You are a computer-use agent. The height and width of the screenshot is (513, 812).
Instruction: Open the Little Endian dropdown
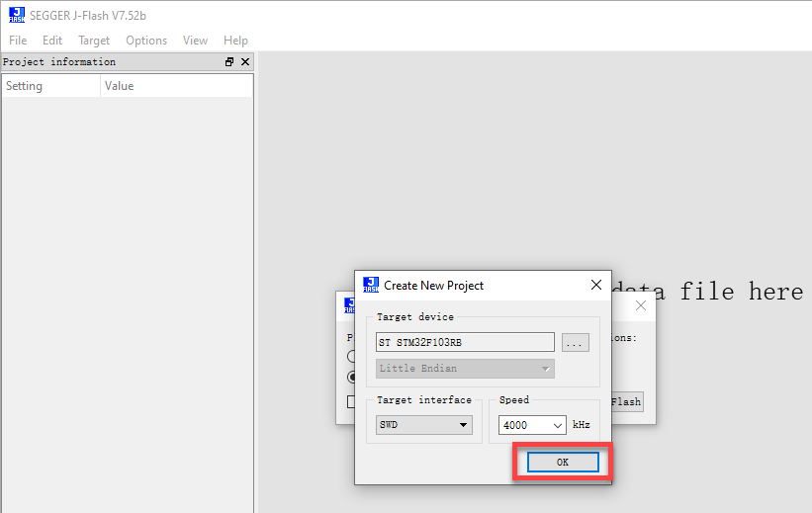point(465,369)
